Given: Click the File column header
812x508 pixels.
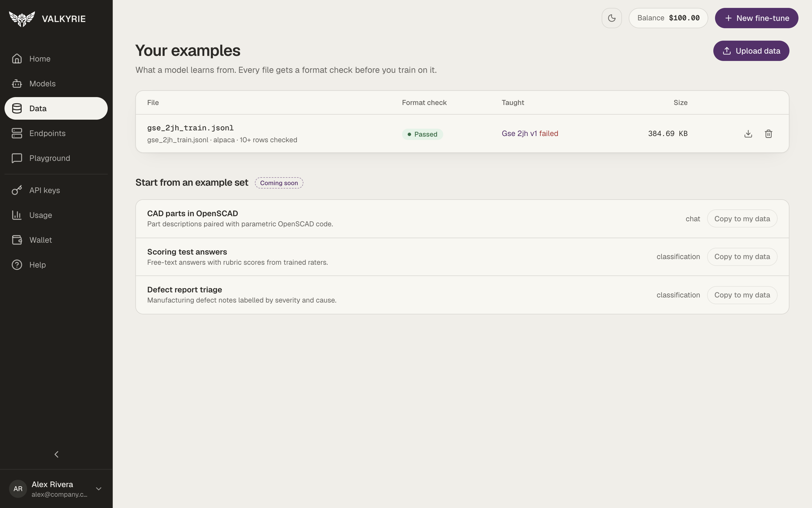Looking at the screenshot, I should coord(153,103).
